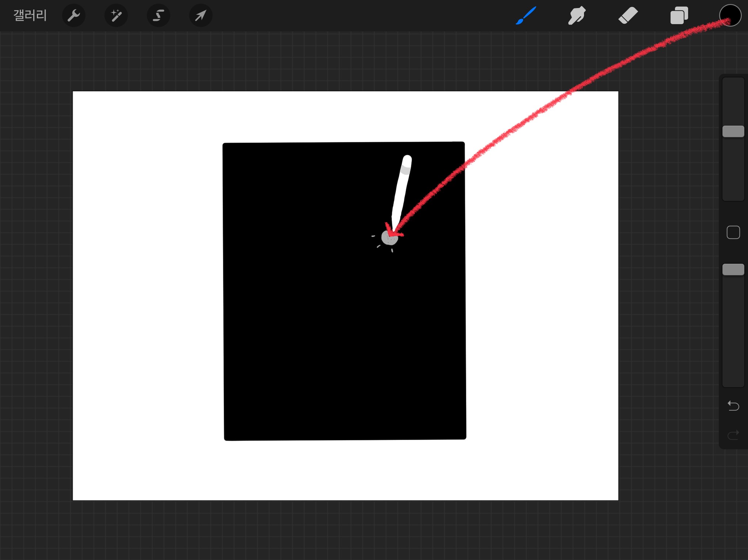Redo with the dimmed redo arrow
This screenshot has height=560, width=748.
click(x=733, y=435)
